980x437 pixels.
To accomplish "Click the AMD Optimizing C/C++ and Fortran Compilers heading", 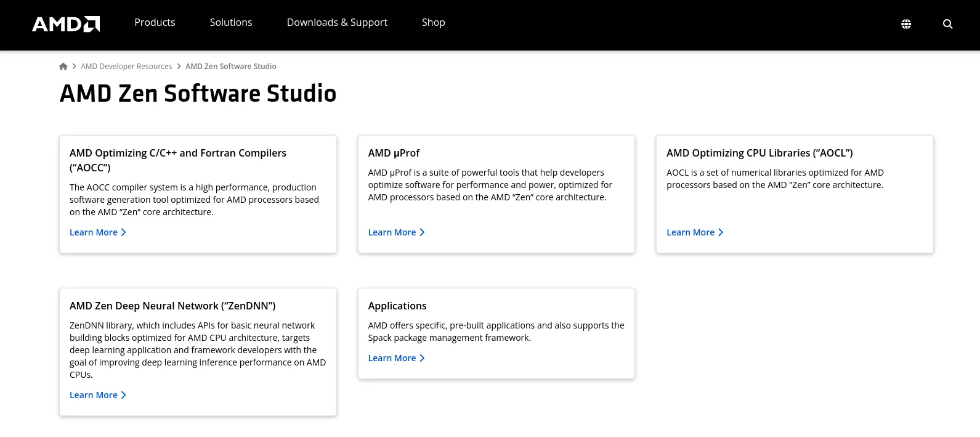I will (178, 160).
